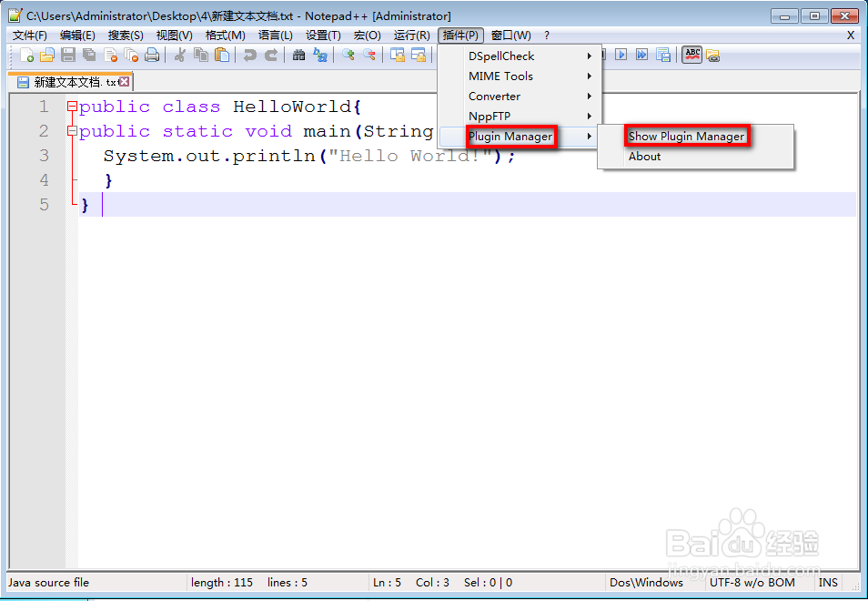868x601 pixels.
Task: Click the Cut scissors icon
Action: click(180, 55)
